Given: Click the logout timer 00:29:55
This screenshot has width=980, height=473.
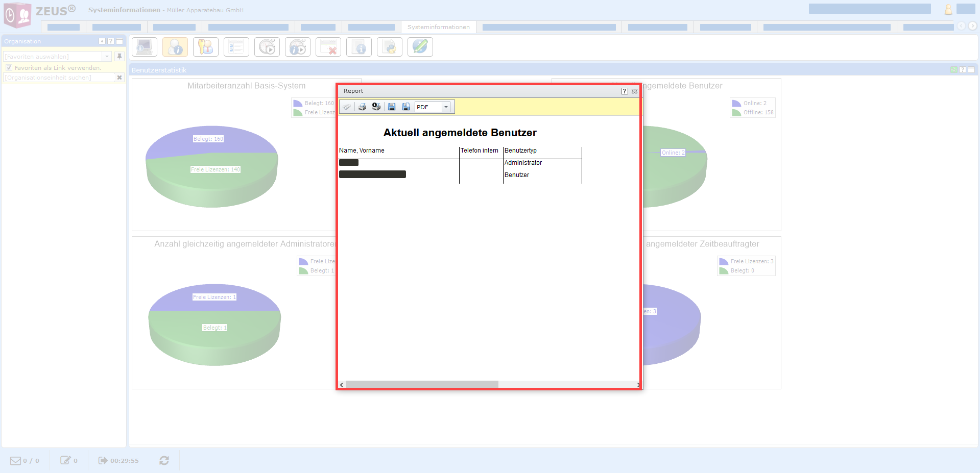Looking at the screenshot, I should click(118, 460).
